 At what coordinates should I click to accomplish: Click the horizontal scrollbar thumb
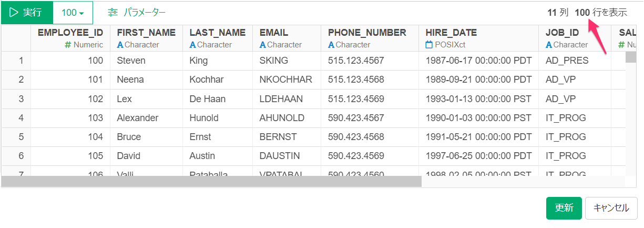(x=211, y=182)
